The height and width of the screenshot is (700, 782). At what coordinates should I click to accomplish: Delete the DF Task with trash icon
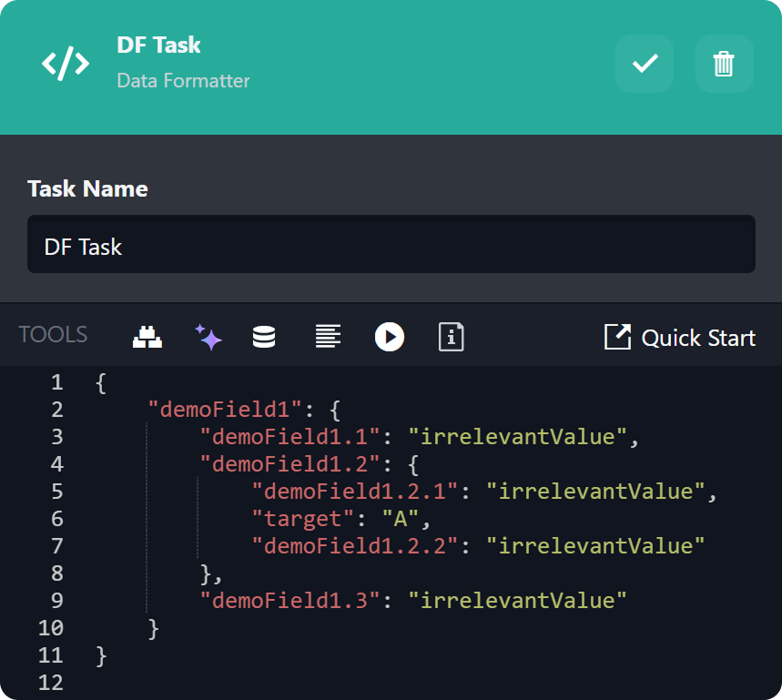pos(724,64)
